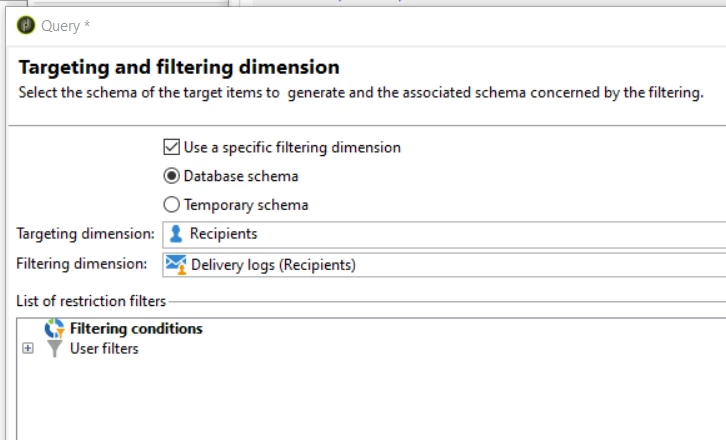This screenshot has width=726, height=440.
Task: Click the Delivery logs envelope icon
Action: (176, 265)
